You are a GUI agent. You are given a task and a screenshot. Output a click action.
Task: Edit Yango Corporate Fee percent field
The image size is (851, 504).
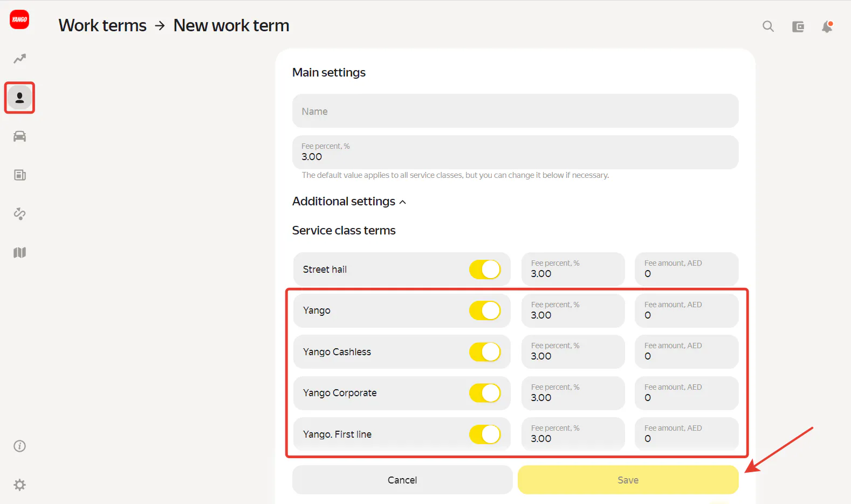pyautogui.click(x=573, y=393)
